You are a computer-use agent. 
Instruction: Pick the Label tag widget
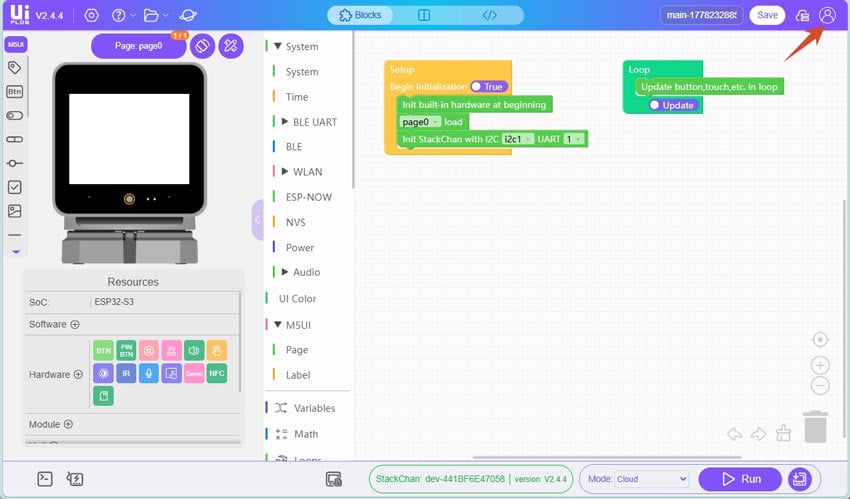[15, 68]
